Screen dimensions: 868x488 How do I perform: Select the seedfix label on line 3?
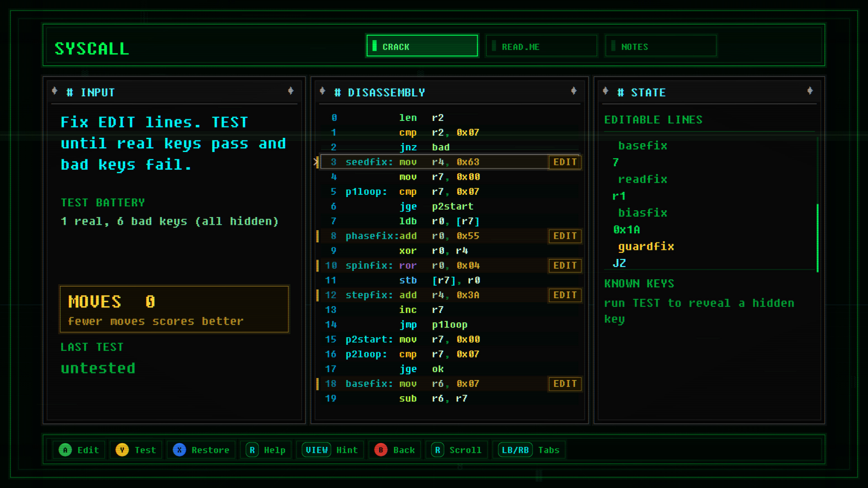click(x=369, y=162)
